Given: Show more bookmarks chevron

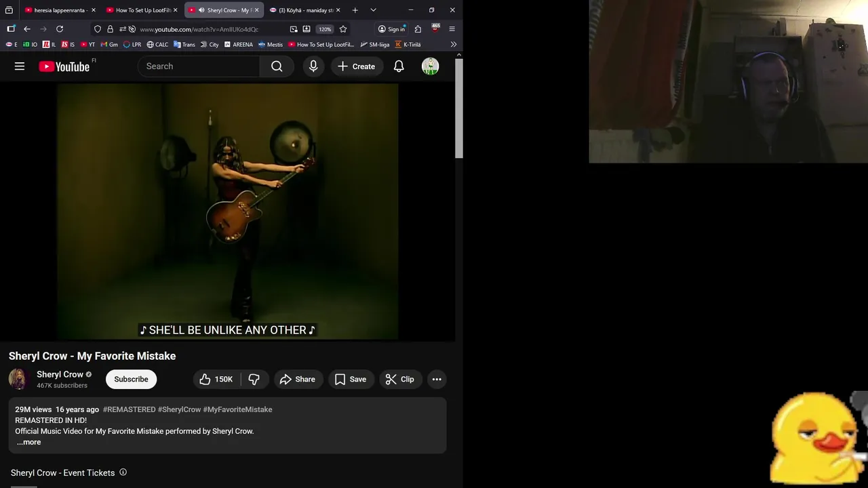Looking at the screenshot, I should point(454,45).
